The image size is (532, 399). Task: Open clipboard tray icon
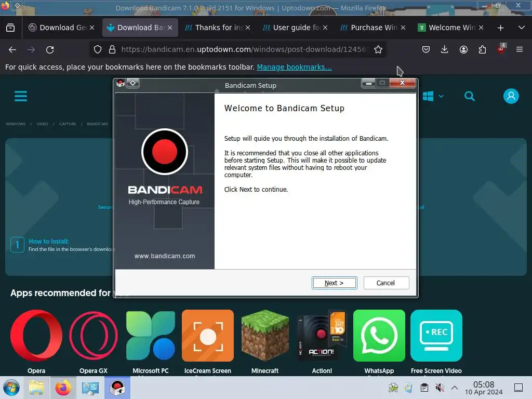(x=424, y=388)
